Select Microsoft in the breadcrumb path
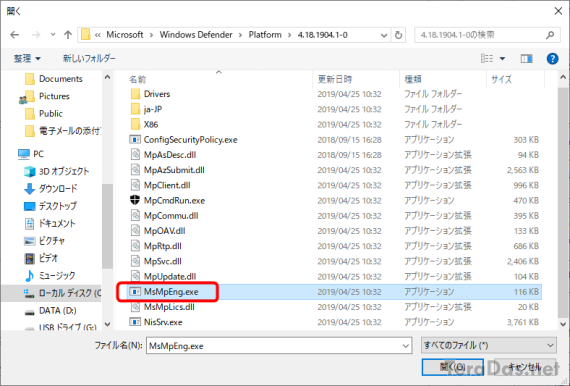 (125, 35)
